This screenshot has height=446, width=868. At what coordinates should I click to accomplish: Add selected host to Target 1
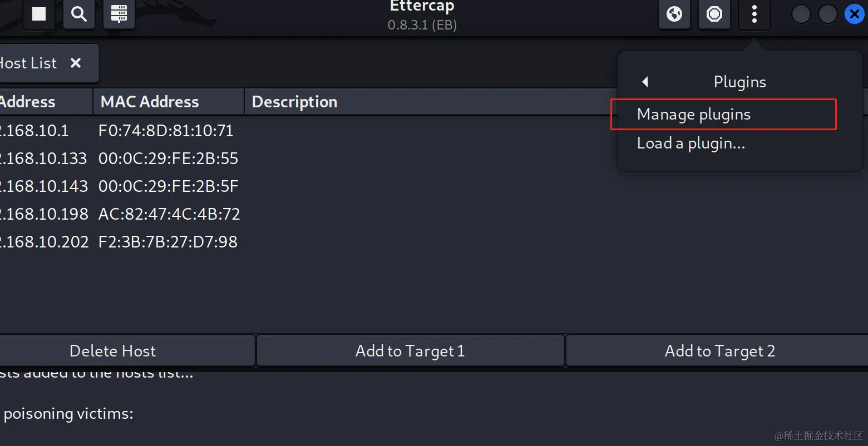click(x=410, y=351)
